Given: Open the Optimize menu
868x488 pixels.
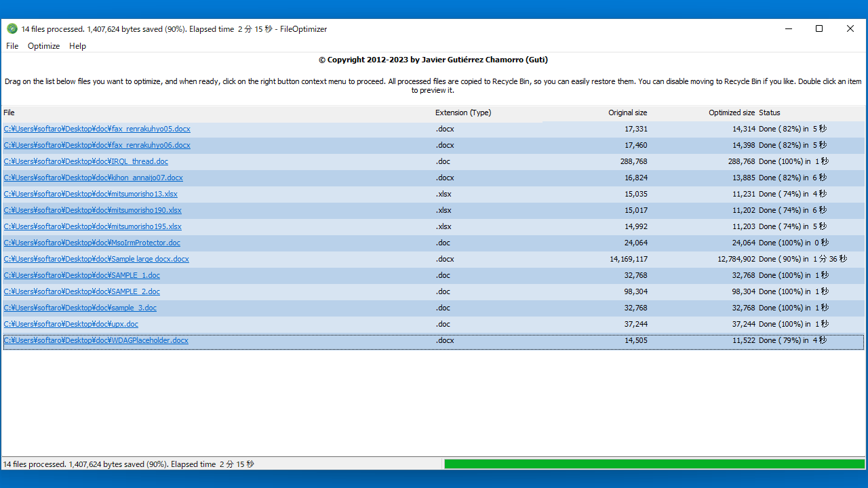Looking at the screenshot, I should coord(43,46).
